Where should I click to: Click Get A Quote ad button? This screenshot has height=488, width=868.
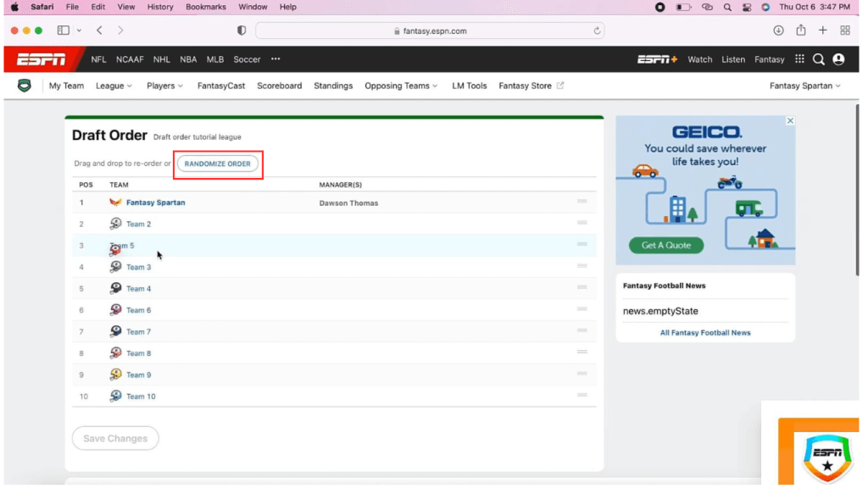click(666, 245)
